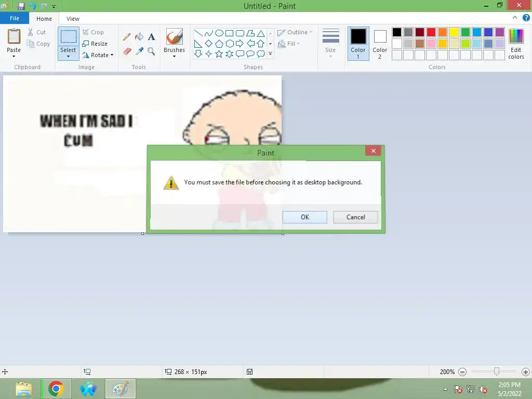Viewport: 532px width, 399px height.
Task: Open File Explorer from the taskbar
Action: [24, 389]
